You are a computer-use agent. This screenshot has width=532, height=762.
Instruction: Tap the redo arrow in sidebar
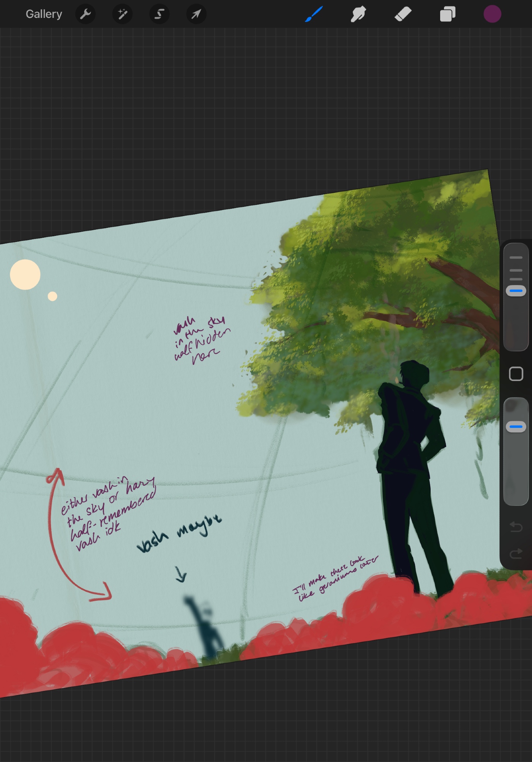(x=516, y=553)
